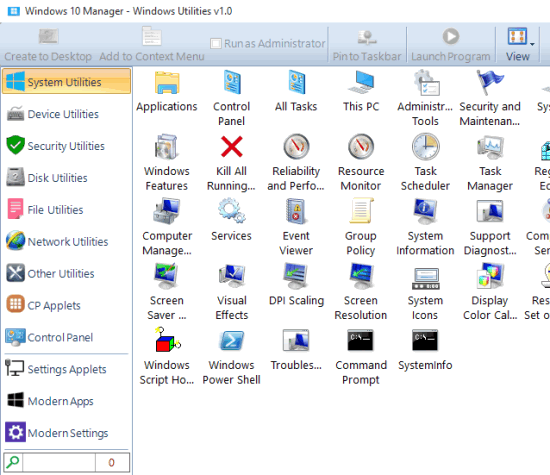This screenshot has height=475, width=550.
Task: Open Disk Utilities category
Action: coord(66,178)
